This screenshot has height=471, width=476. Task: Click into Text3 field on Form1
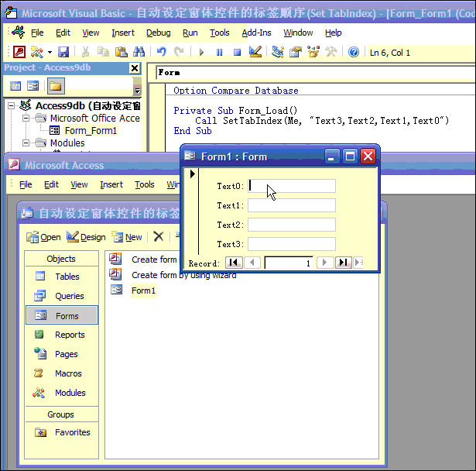(292, 244)
